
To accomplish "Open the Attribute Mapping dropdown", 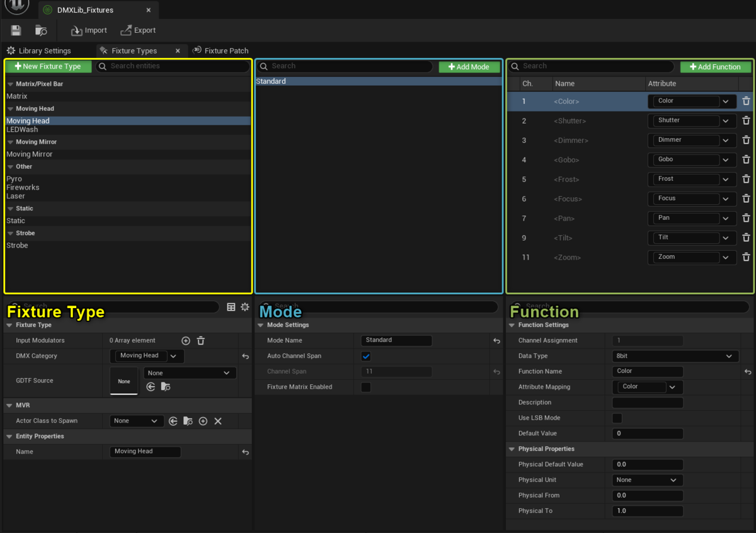I will coord(647,387).
